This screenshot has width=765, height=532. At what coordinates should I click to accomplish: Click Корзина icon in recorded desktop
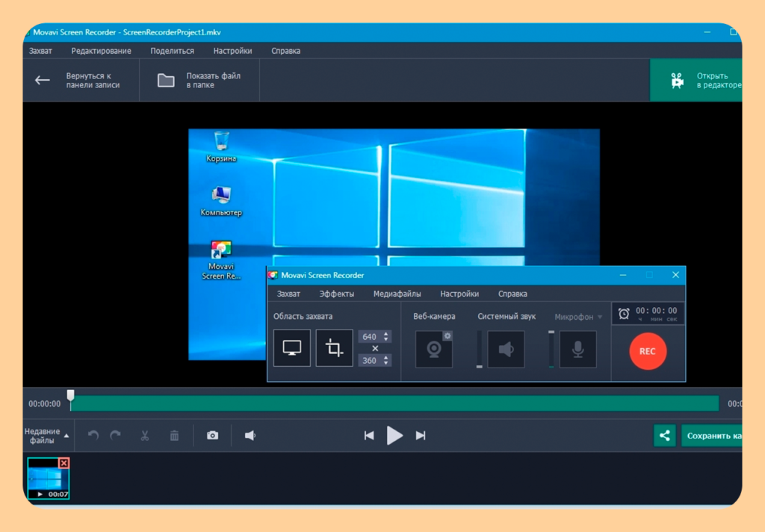pos(221,146)
